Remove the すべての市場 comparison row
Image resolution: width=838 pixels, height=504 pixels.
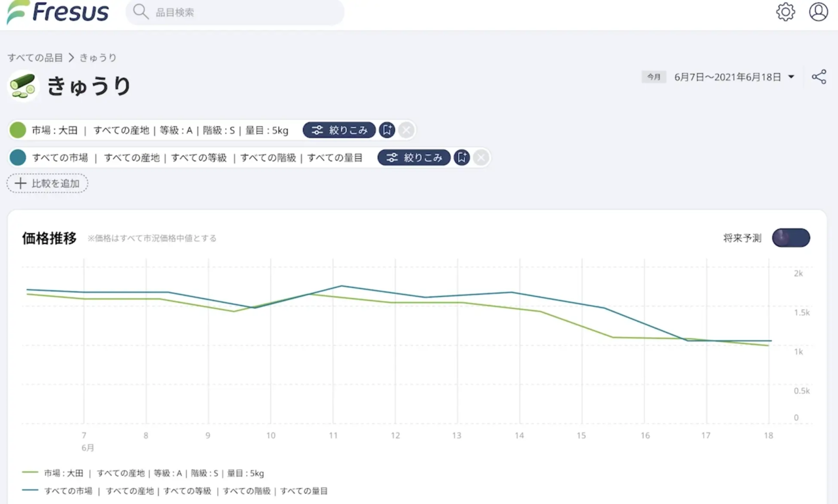click(x=481, y=158)
